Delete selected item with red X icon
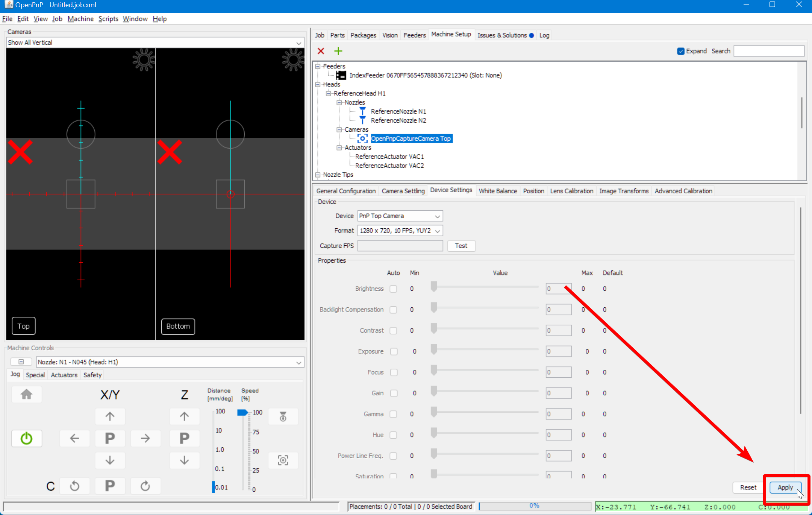This screenshot has height=515, width=812. pos(321,51)
